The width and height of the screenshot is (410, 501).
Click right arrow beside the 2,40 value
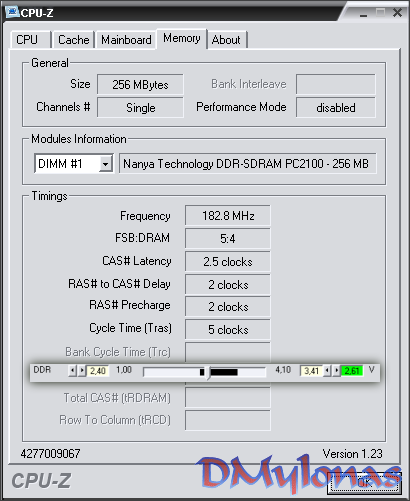[81, 371]
